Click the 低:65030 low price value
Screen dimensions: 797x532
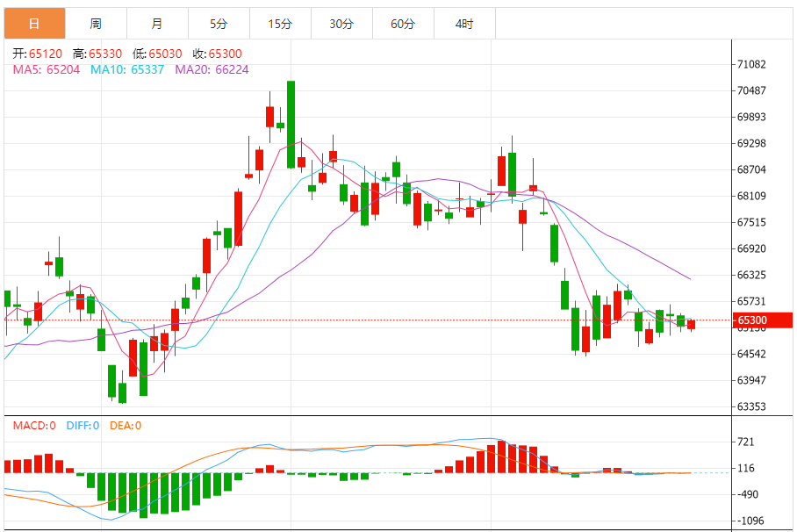coord(157,54)
